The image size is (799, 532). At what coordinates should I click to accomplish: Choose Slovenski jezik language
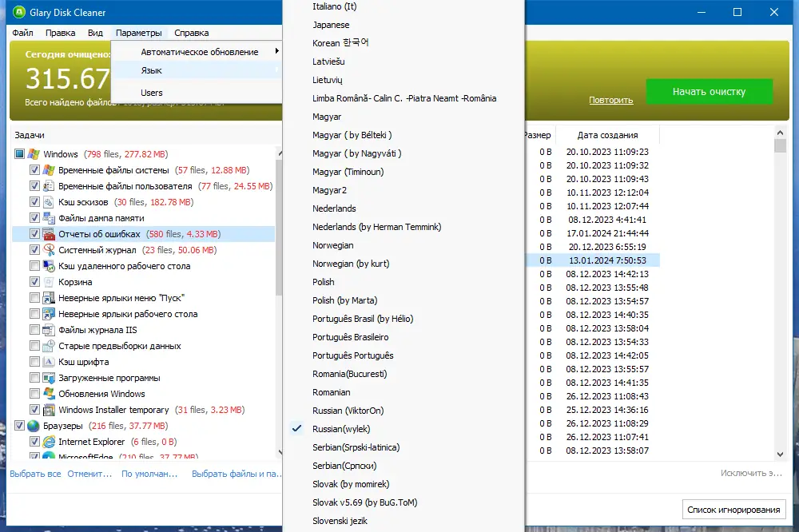point(340,521)
